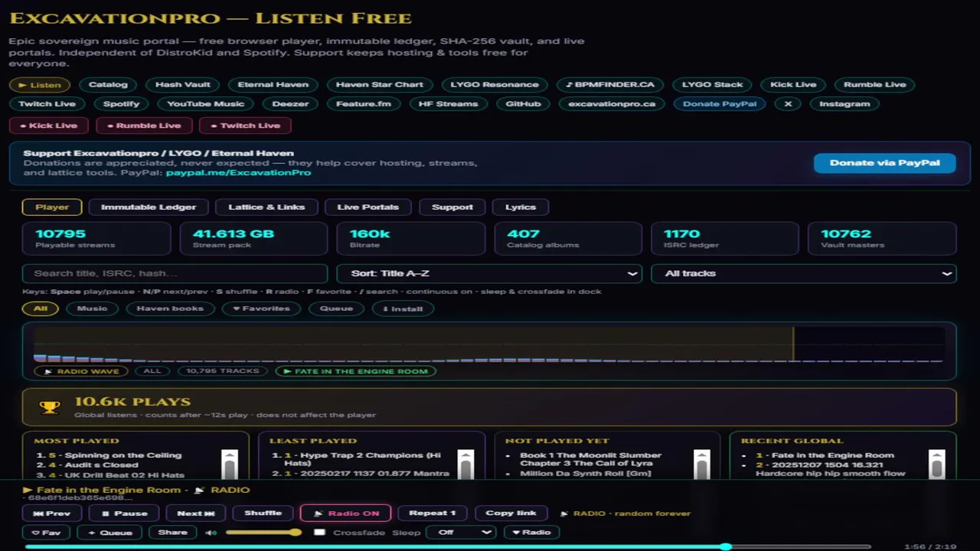
Task: Open the LYGO Resonance link
Action: pos(495,85)
